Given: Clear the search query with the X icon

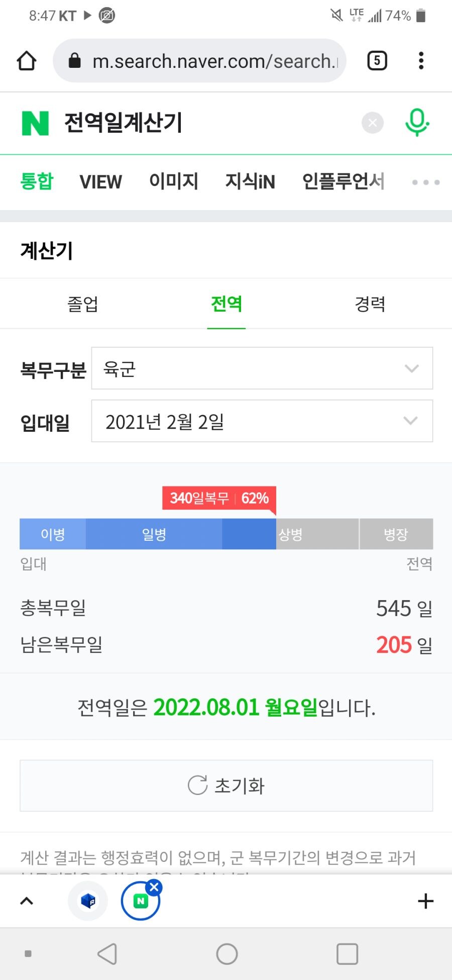Looking at the screenshot, I should click(372, 123).
